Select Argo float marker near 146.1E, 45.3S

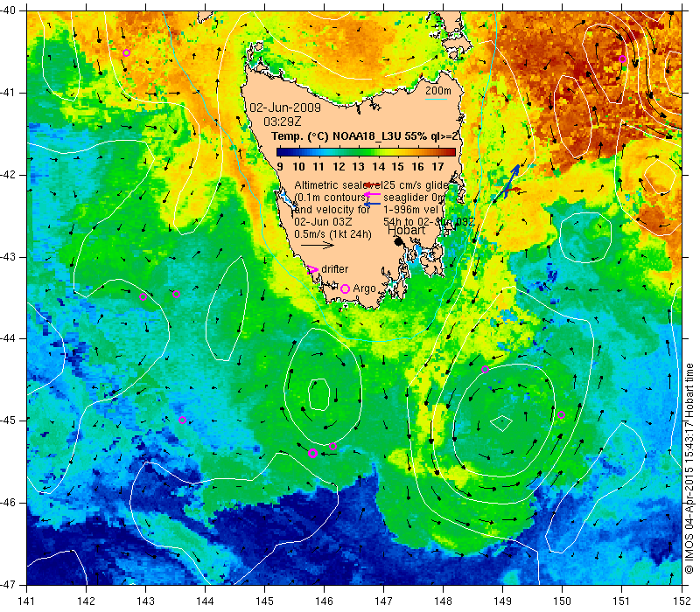pyautogui.click(x=332, y=446)
